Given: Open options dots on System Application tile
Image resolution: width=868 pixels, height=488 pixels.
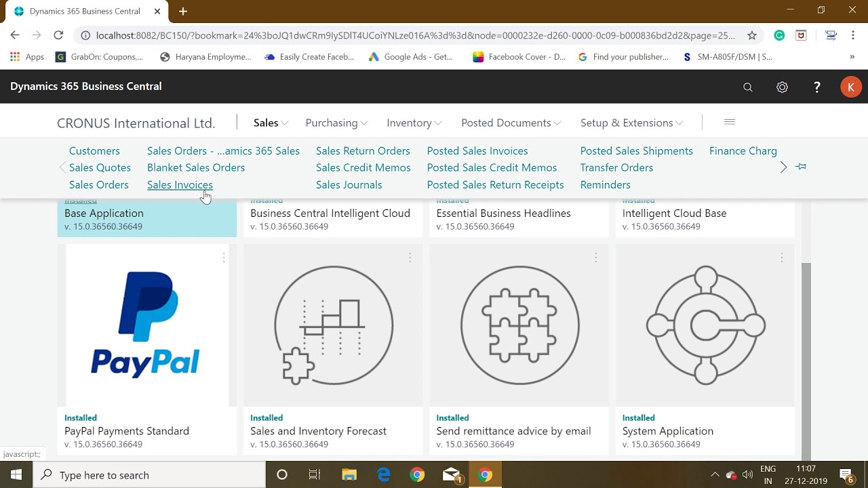Looking at the screenshot, I should click(781, 258).
